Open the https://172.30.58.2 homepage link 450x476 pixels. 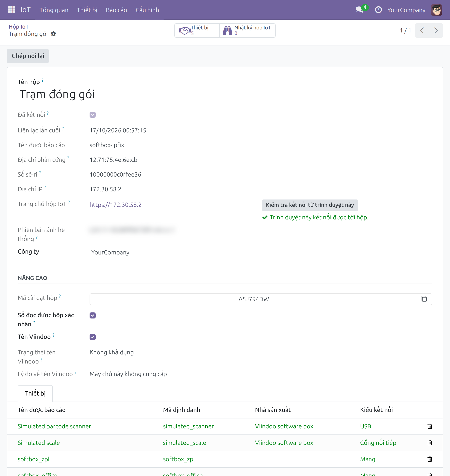click(x=115, y=205)
